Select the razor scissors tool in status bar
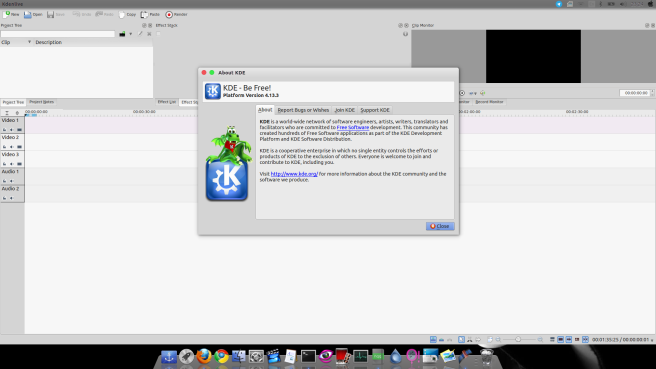Image resolution: width=656 pixels, height=369 pixels. pos(469,340)
